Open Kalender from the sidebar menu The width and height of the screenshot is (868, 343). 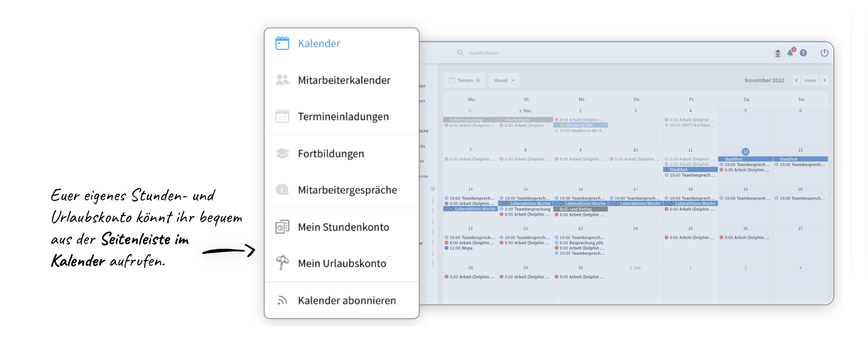(x=318, y=44)
